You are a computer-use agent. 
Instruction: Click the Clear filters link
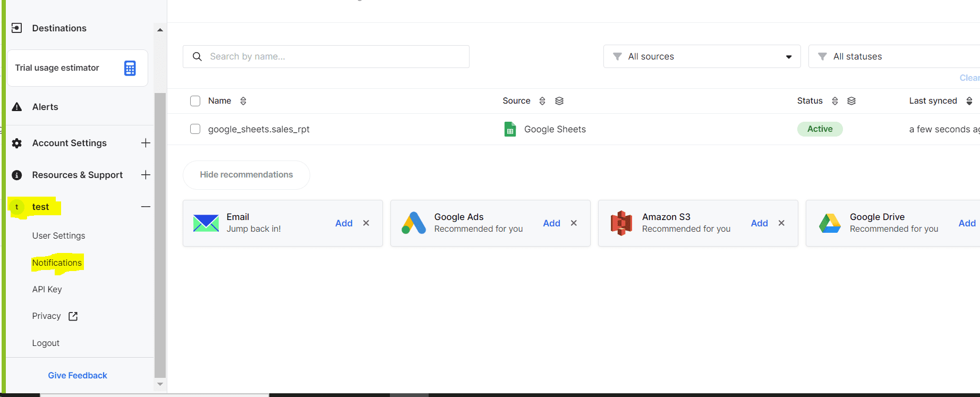(x=970, y=78)
